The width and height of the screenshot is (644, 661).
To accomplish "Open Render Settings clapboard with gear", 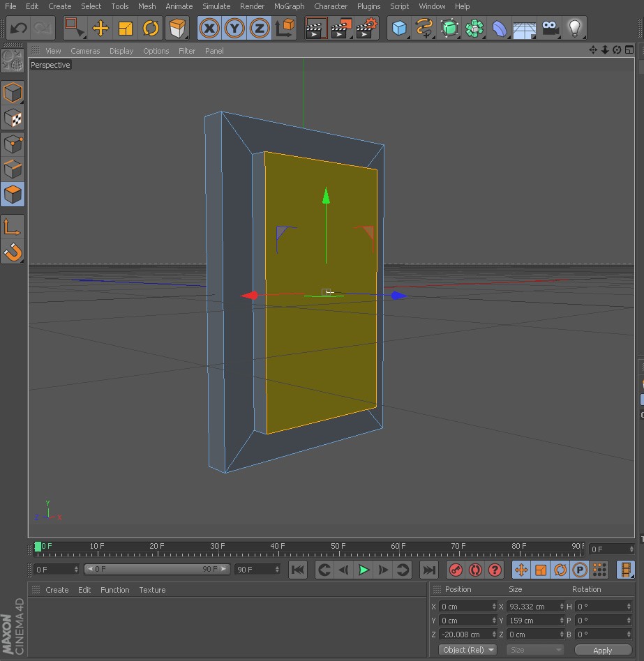I will [366, 29].
